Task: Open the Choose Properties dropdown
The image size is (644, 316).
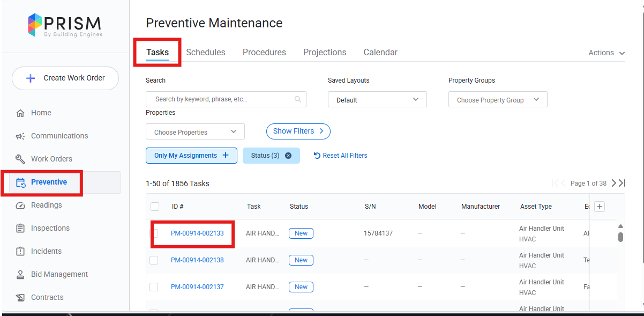Action: (195, 132)
